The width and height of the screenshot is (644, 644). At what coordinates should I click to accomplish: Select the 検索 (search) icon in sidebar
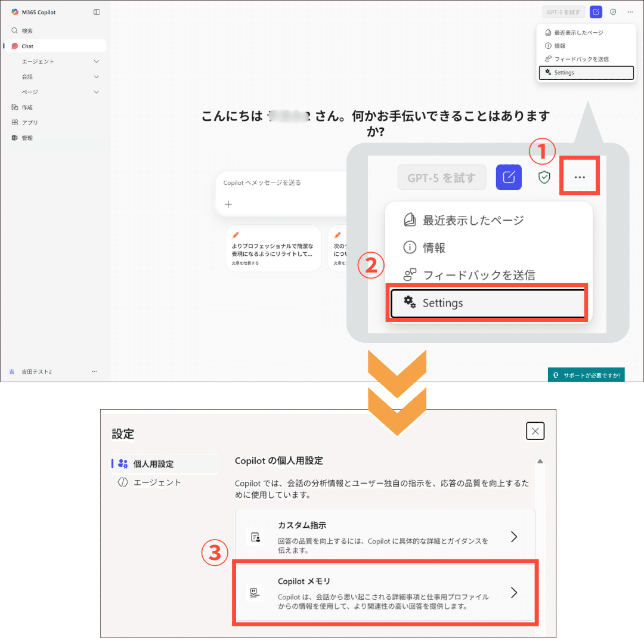(x=13, y=30)
